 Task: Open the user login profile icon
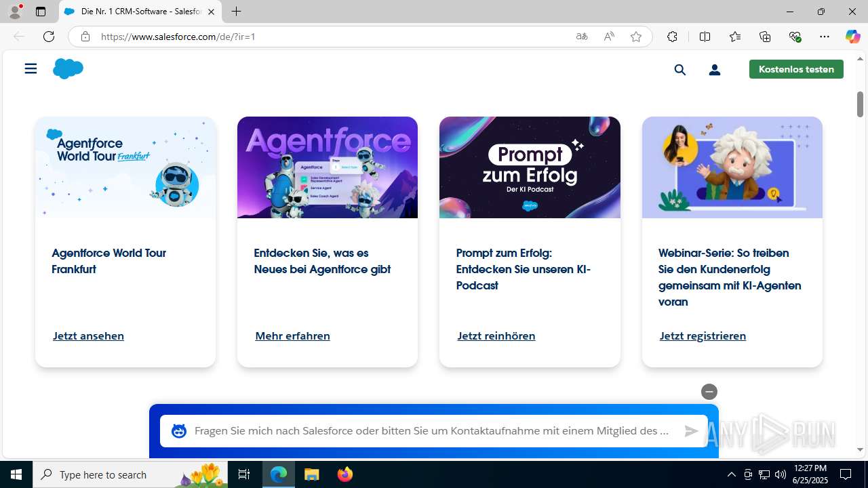[715, 69]
